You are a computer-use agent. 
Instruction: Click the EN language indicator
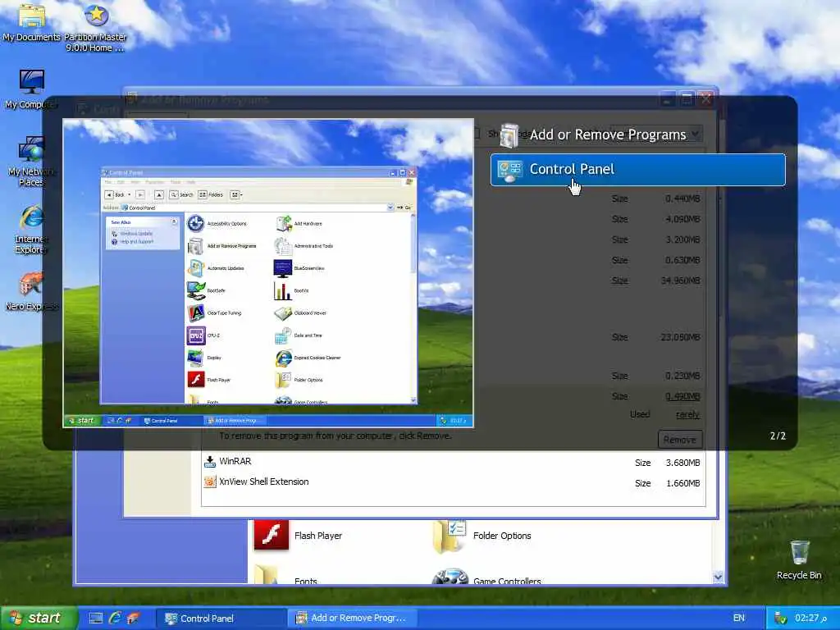[739, 619]
